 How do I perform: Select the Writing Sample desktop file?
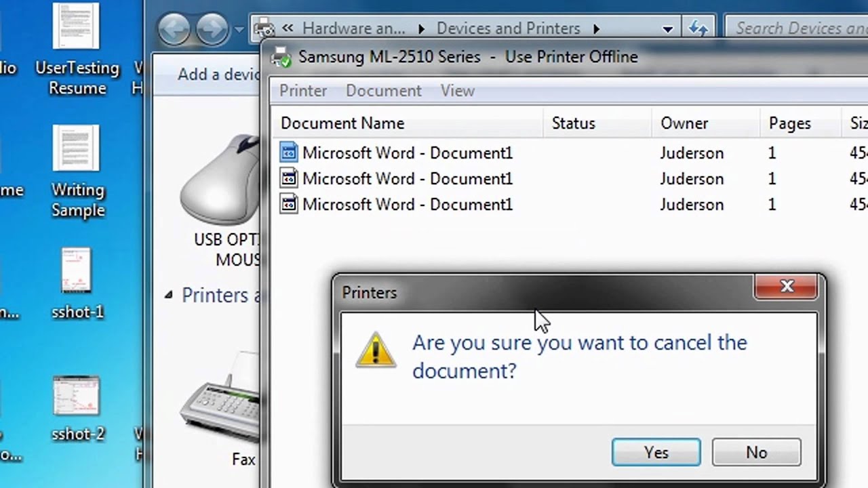77,149
